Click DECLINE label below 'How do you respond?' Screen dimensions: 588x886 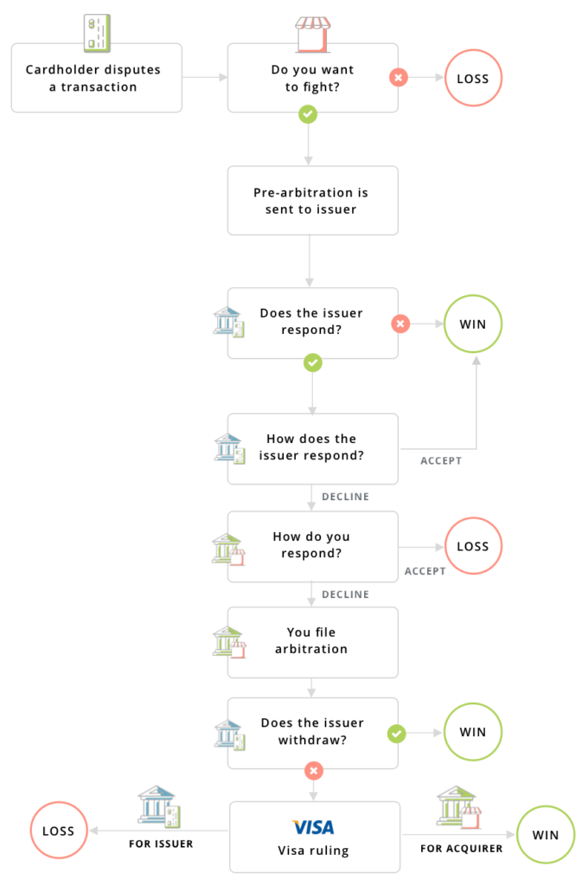tap(346, 595)
